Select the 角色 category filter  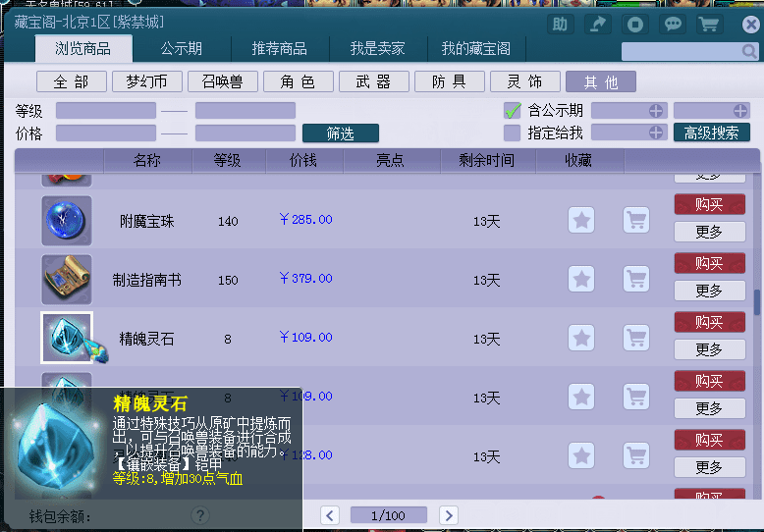299,81
